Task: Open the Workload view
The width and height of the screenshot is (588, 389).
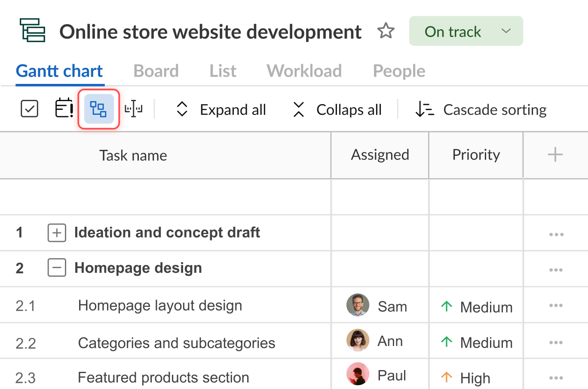Action: coord(304,71)
